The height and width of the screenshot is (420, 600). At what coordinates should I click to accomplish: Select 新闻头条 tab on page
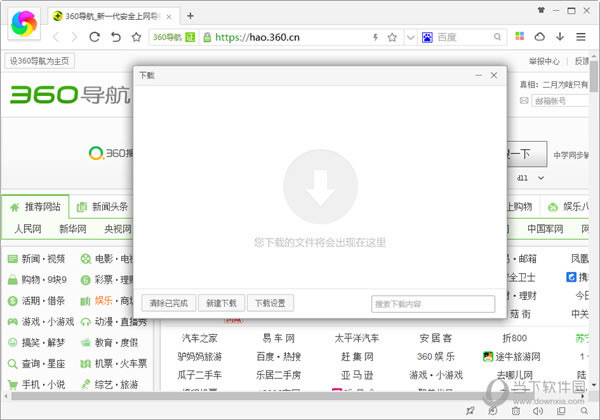tap(103, 207)
